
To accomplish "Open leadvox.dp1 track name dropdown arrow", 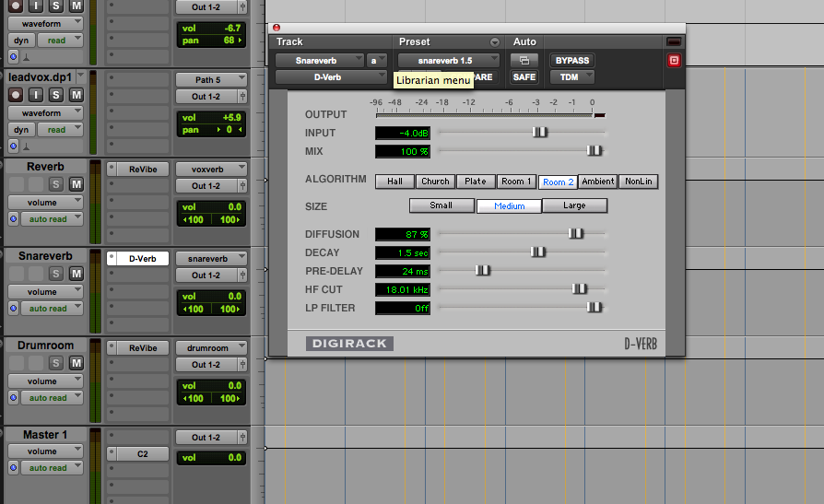I will click(x=81, y=76).
